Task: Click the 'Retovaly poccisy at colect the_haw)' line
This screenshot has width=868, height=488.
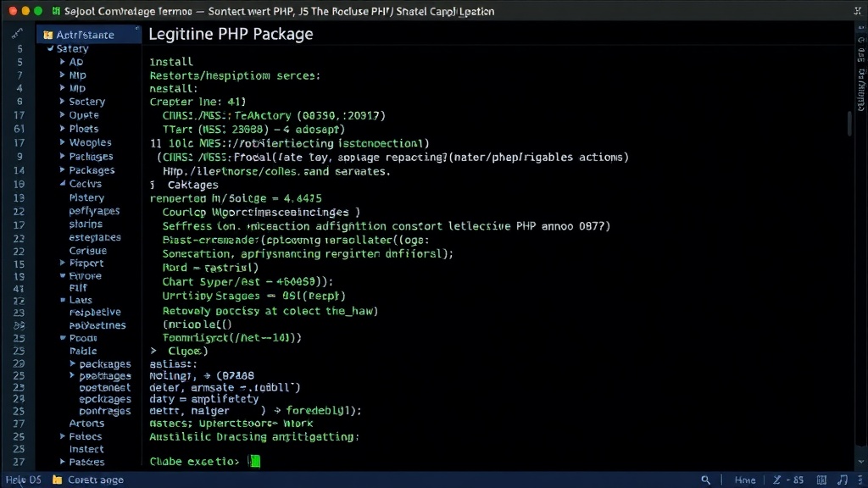Action: [270, 311]
